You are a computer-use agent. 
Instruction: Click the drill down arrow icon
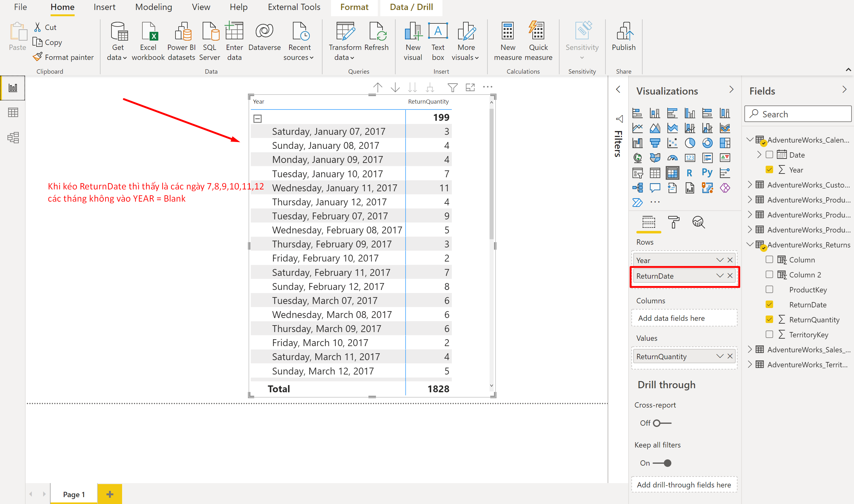[x=395, y=87]
